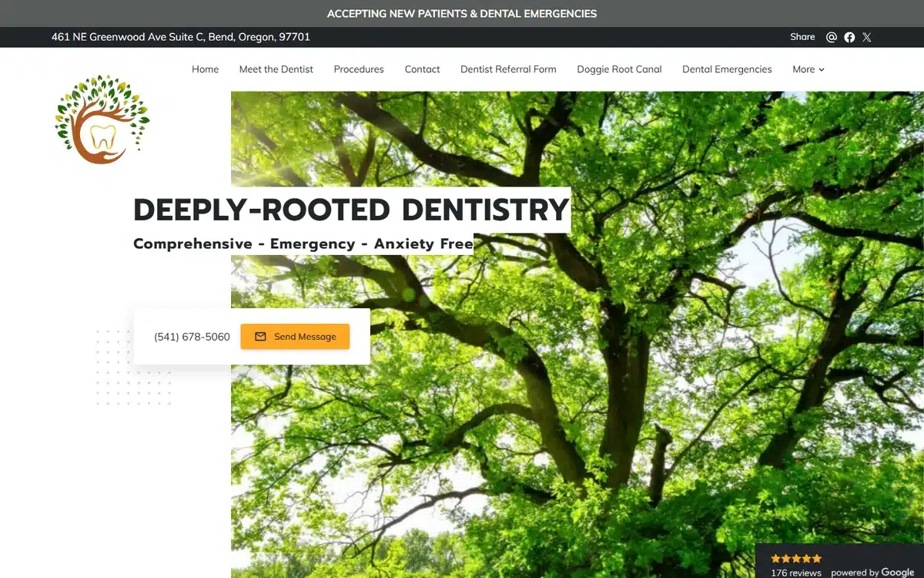Screen dimensions: 924x578
Task: Open the Dental Emergencies page
Action: pos(727,69)
